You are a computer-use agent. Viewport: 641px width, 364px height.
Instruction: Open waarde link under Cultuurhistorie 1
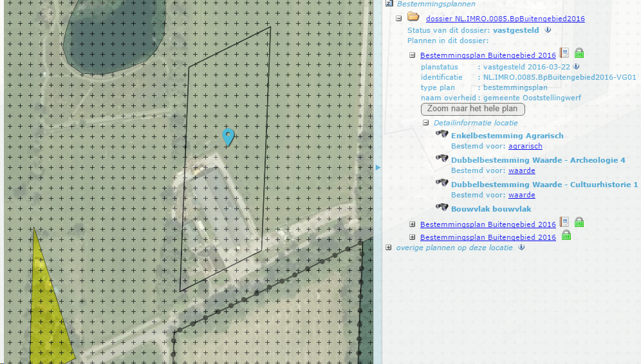522,196
